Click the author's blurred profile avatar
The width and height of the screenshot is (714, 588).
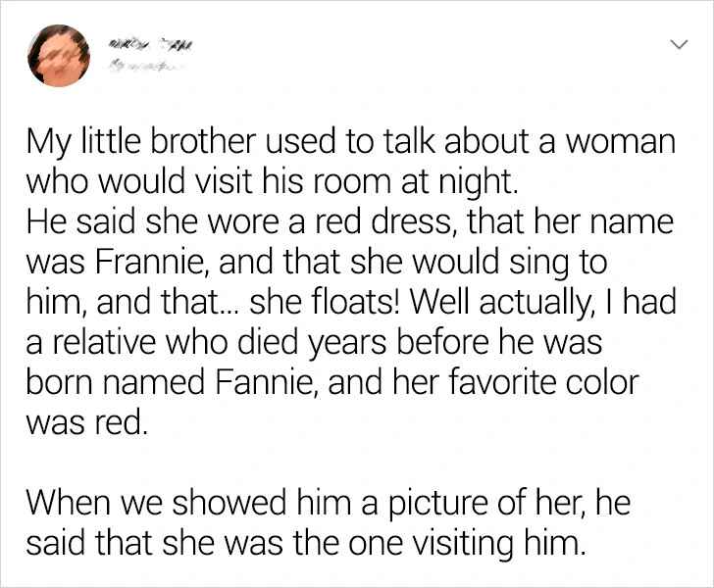pyautogui.click(x=60, y=55)
